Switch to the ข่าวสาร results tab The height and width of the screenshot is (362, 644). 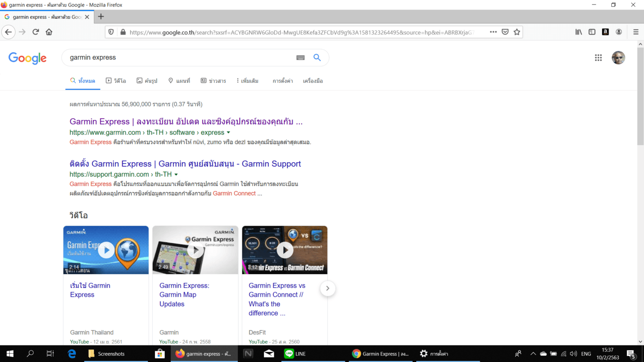pyautogui.click(x=213, y=81)
